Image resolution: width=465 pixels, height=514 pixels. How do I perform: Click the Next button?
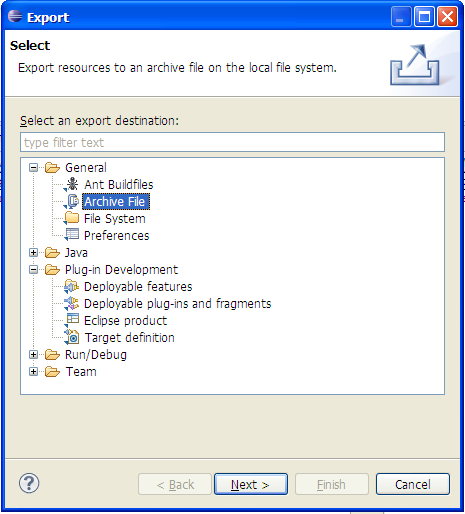click(251, 484)
